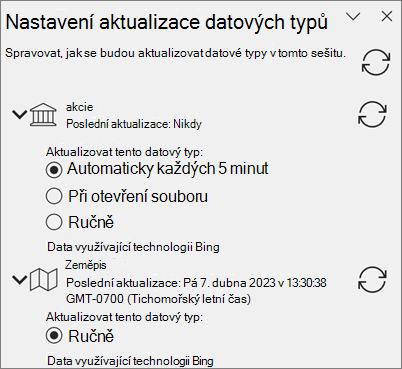Click the akcie bank building icon
The width and height of the screenshot is (402, 369).
43,115
